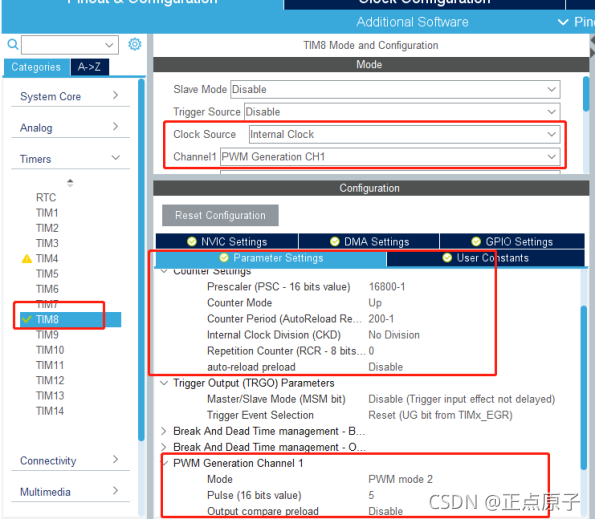595x520 pixels.
Task: Click the sort arrows above RTC
Action: coord(70,183)
